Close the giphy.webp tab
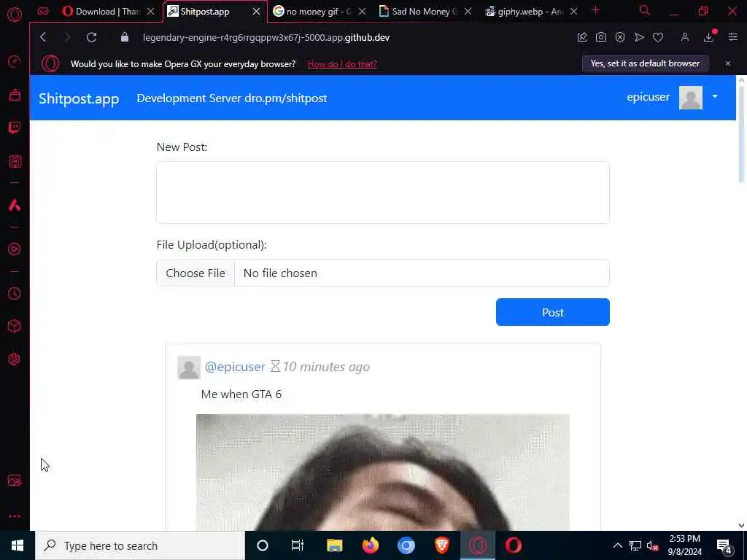 pyautogui.click(x=573, y=12)
